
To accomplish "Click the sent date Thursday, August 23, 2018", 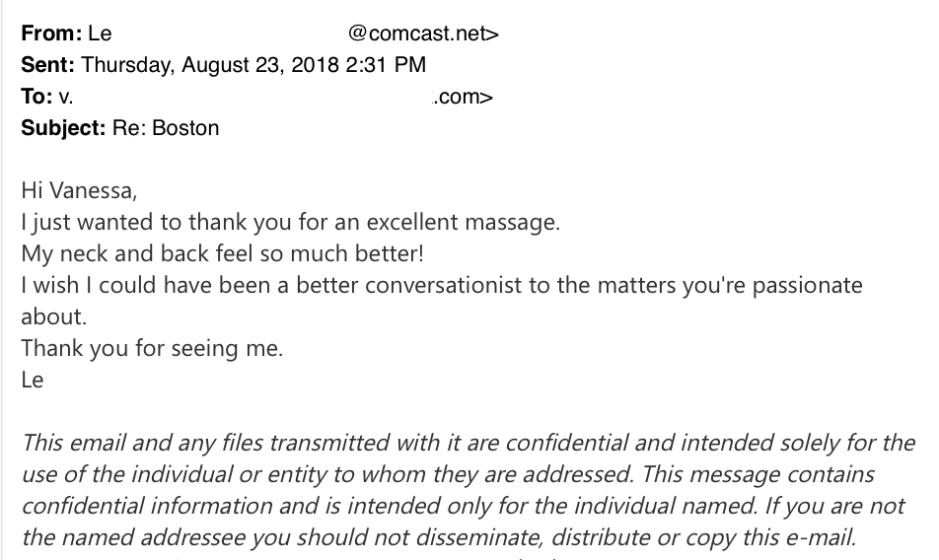I will 210,65.
